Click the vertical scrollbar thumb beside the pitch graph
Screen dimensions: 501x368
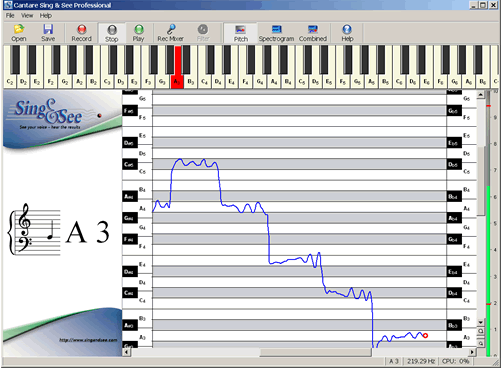point(481,180)
